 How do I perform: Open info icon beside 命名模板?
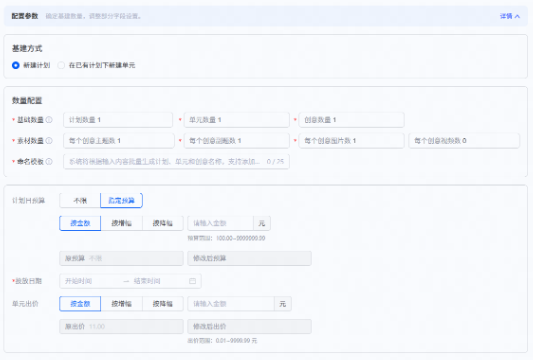pyautogui.click(x=49, y=161)
